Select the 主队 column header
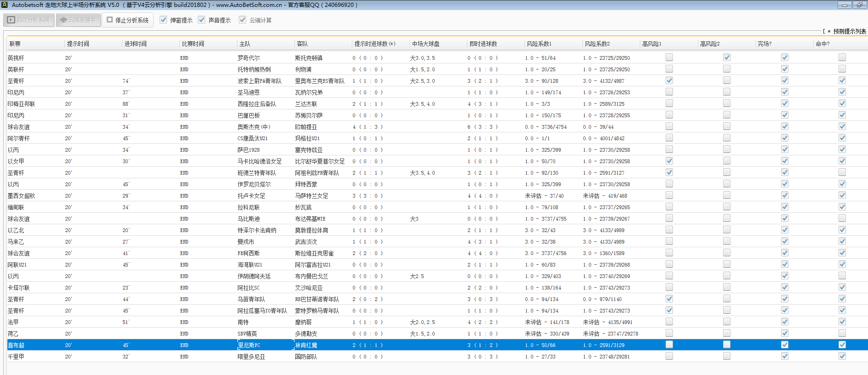Image resolution: width=868 pixels, height=375 pixels. (245, 44)
